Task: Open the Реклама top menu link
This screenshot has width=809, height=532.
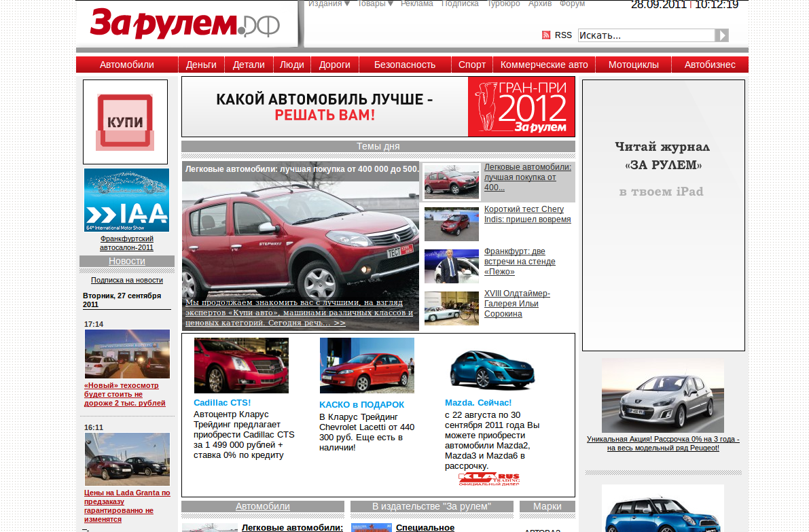Action: coord(417,4)
